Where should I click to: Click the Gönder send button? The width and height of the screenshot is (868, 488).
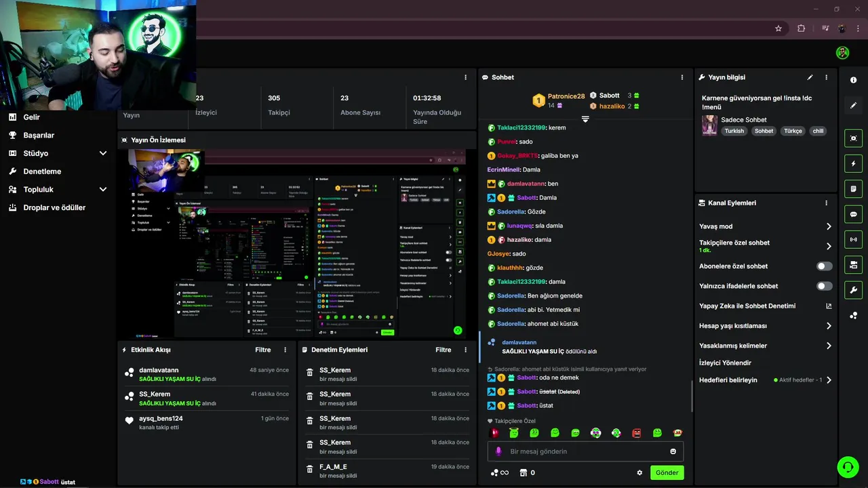point(667,472)
